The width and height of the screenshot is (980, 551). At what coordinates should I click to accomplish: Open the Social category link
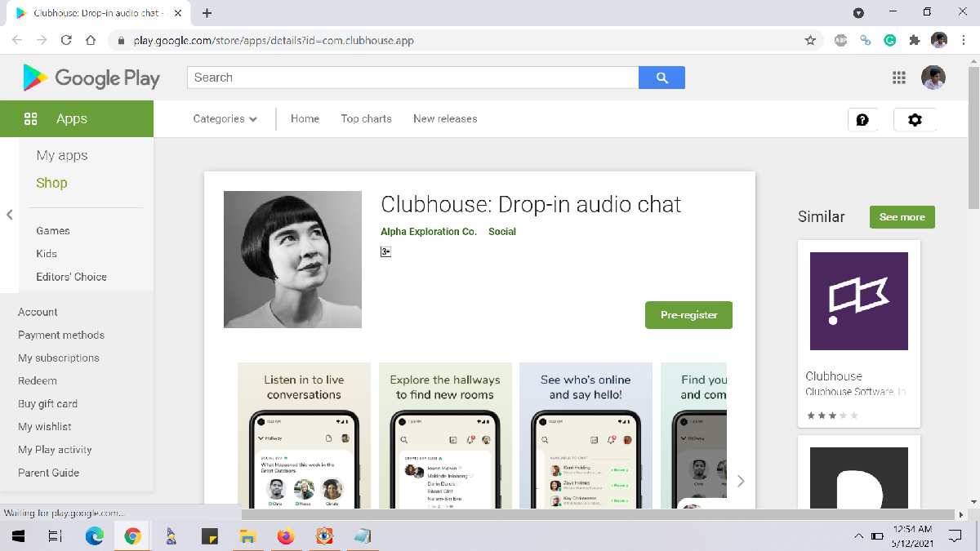[502, 232]
